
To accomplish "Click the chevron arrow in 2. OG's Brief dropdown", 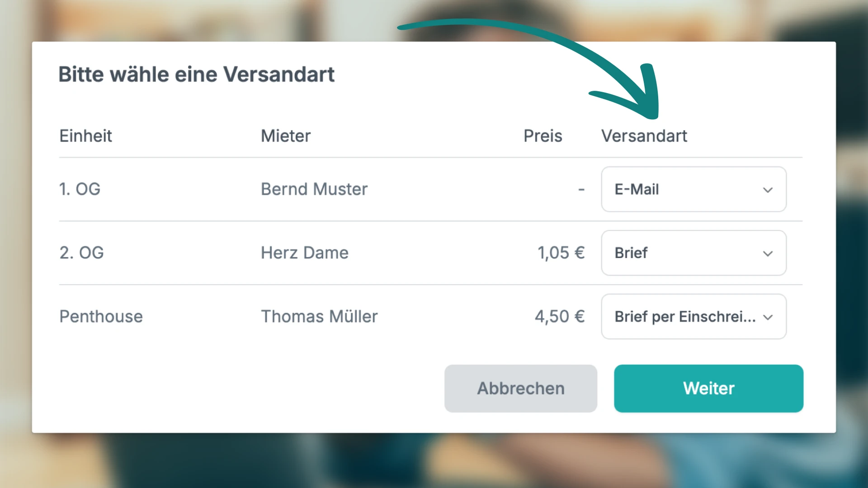I will [768, 253].
